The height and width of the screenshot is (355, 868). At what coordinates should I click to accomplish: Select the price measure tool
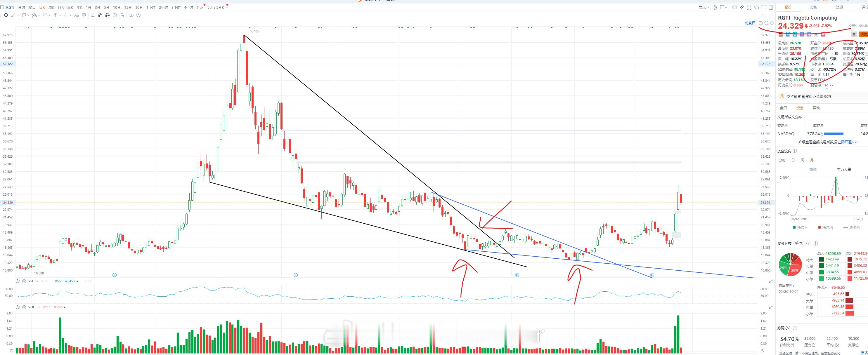(56, 15)
